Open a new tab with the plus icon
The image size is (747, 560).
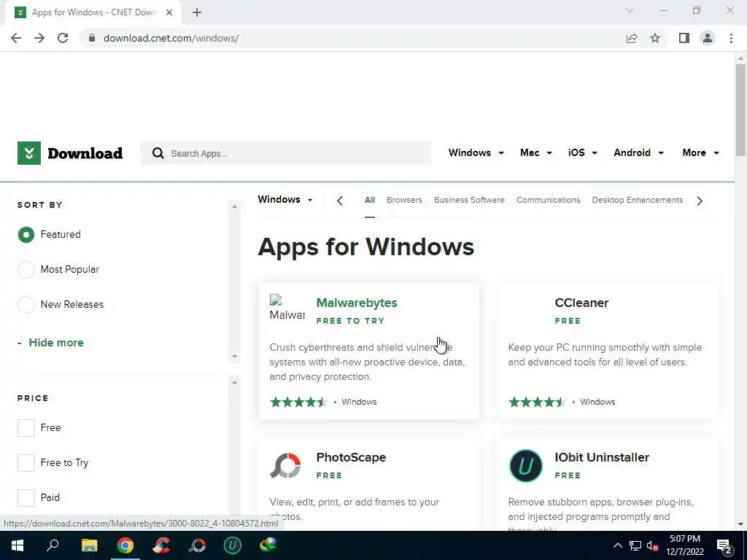197,13
